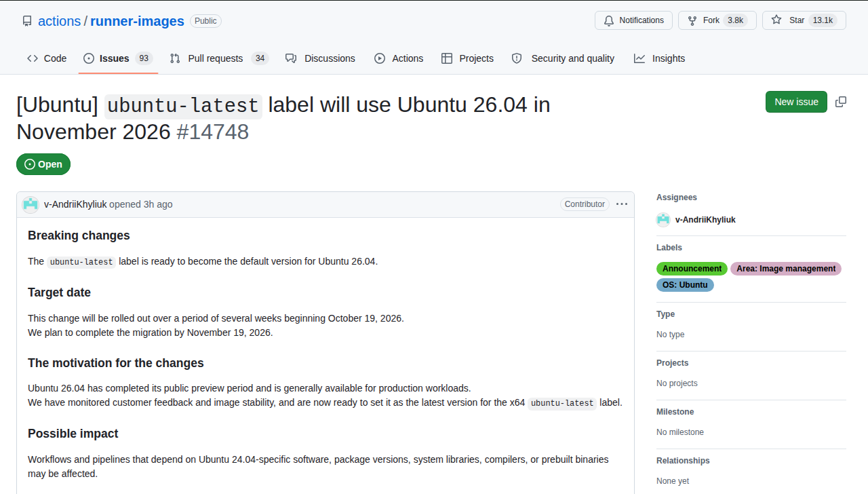Open the Actions tab
The image size is (868, 494).
click(x=399, y=58)
